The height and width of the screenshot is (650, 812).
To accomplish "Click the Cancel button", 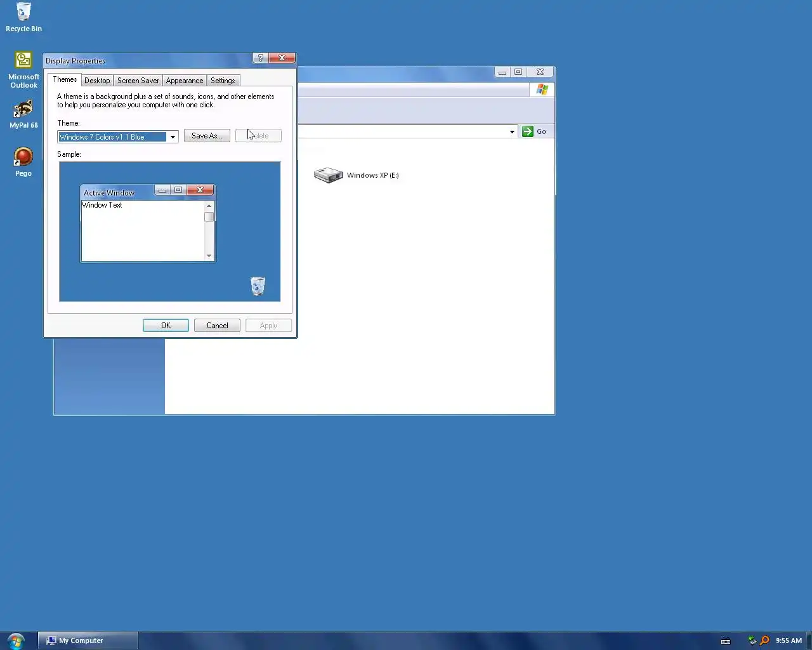I will [x=217, y=326].
